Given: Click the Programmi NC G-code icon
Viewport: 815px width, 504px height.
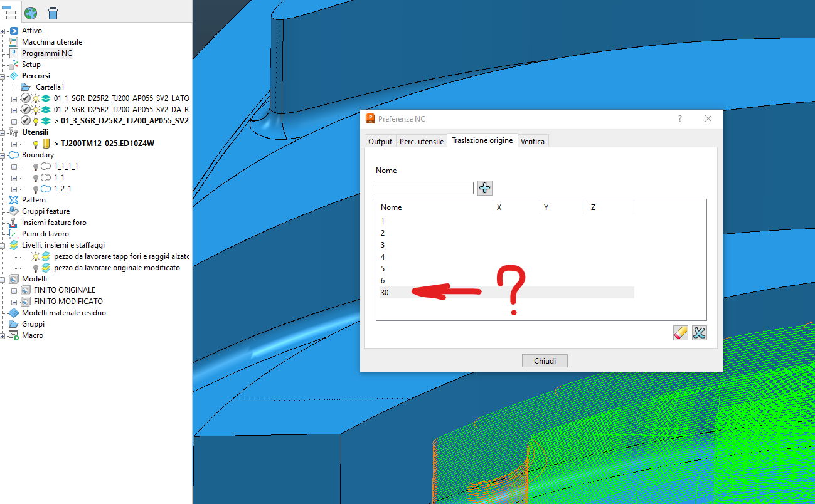Looking at the screenshot, I should click(x=14, y=53).
